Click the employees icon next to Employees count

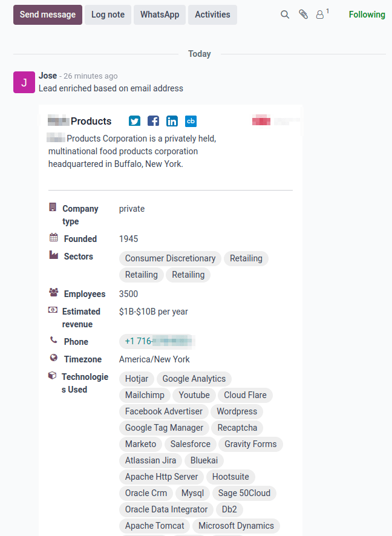click(x=53, y=293)
